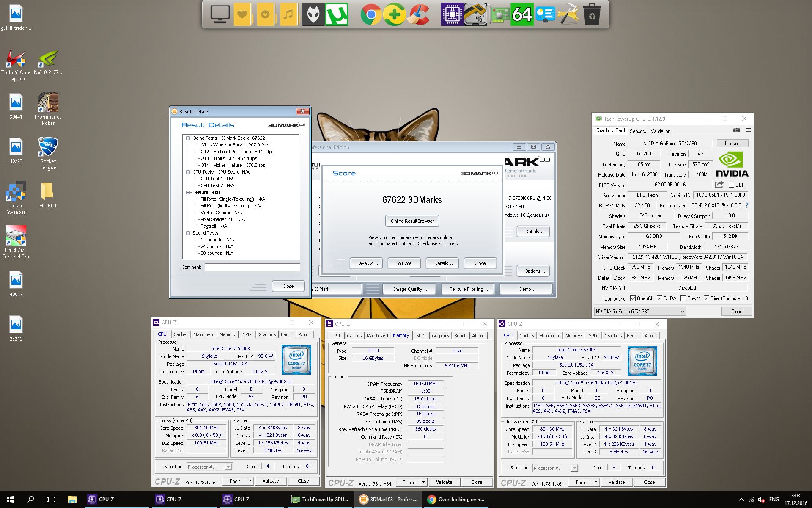Open the HWBOT folder on desktop

coord(48,195)
